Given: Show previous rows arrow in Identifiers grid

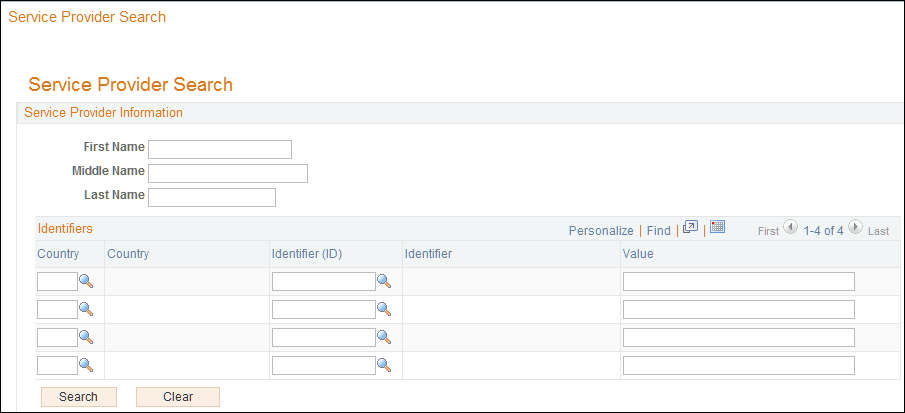Looking at the screenshot, I should 790,227.
